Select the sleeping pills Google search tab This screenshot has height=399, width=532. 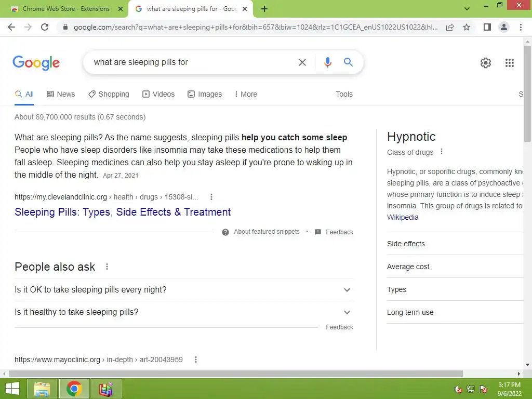tap(191, 9)
